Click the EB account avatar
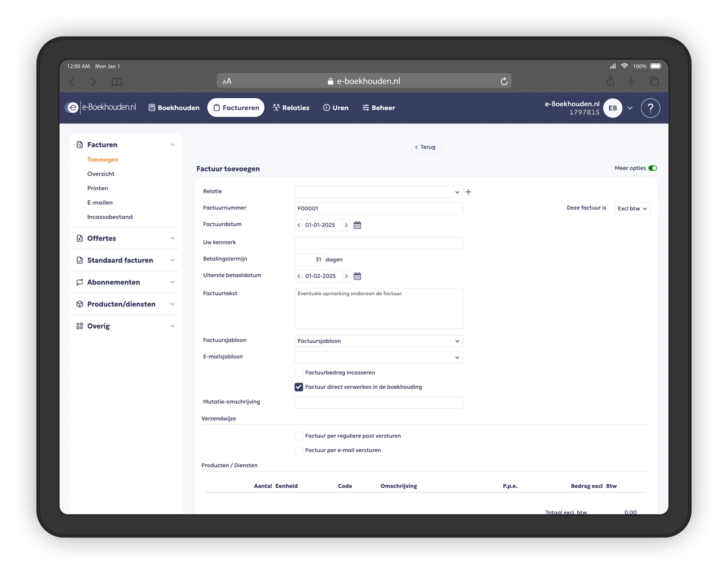 [613, 108]
